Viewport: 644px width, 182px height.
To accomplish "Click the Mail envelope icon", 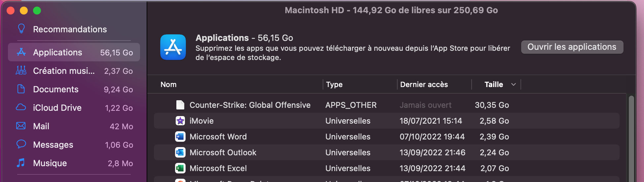I will [x=21, y=126].
